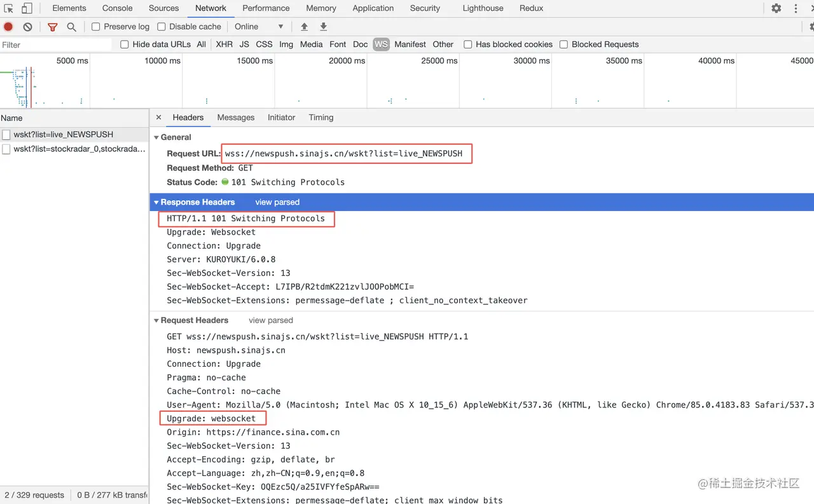Check Hide data URLs checkbox

125,44
